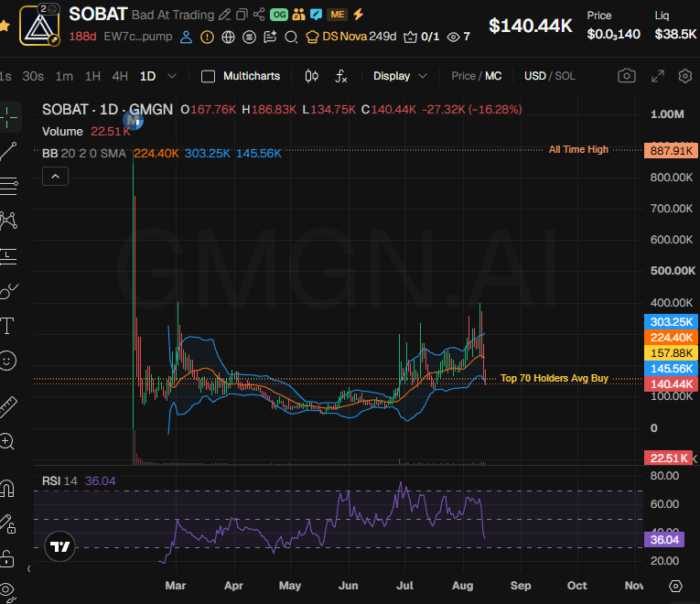Switch currency to SOL
This screenshot has height=604, width=700.
[x=565, y=76]
